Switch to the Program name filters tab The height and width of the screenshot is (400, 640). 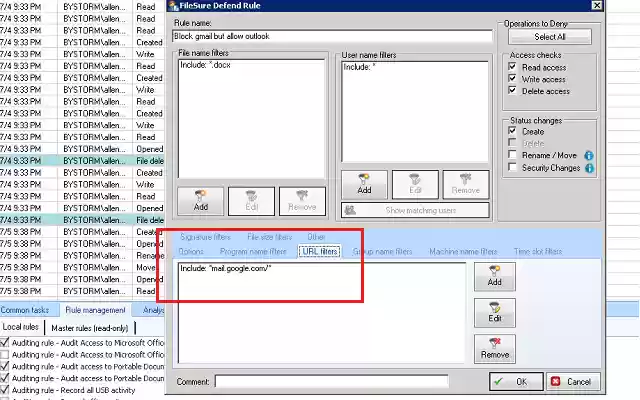(253, 251)
